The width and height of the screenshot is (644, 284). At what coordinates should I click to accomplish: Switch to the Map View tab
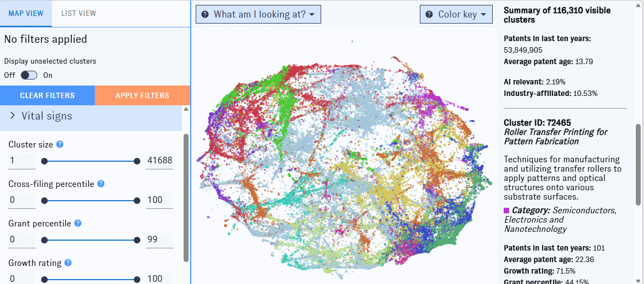pos(26,13)
